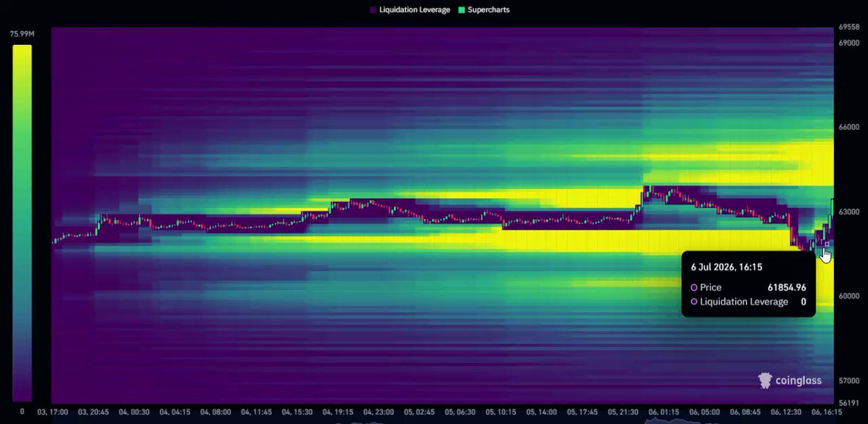This screenshot has height=424, width=868.
Task: Click the 57000 price axis label
Action: (848, 381)
